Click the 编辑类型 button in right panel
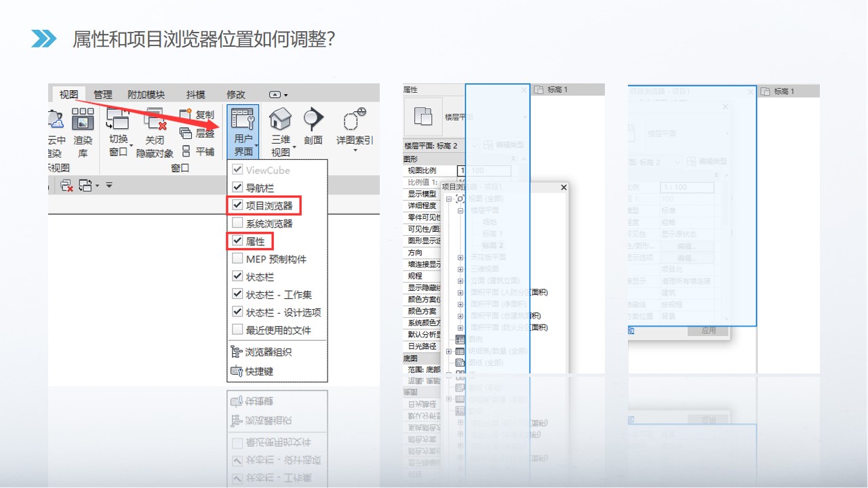This screenshot has height=488, width=868. point(707,161)
